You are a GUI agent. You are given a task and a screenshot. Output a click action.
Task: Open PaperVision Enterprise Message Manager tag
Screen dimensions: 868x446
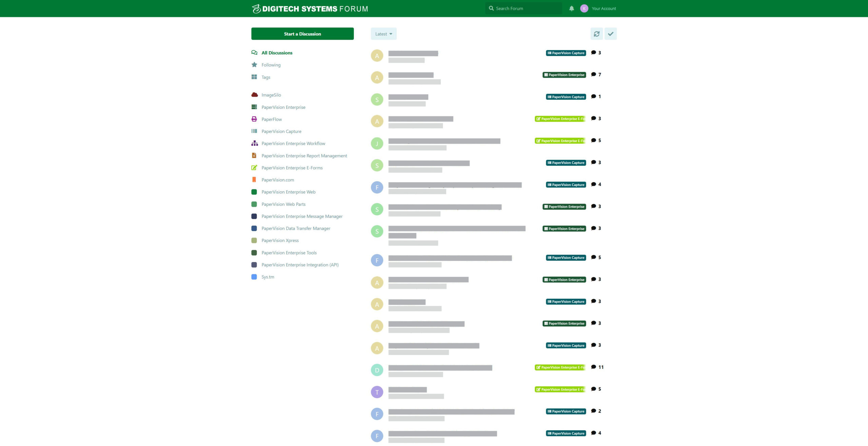click(x=302, y=216)
